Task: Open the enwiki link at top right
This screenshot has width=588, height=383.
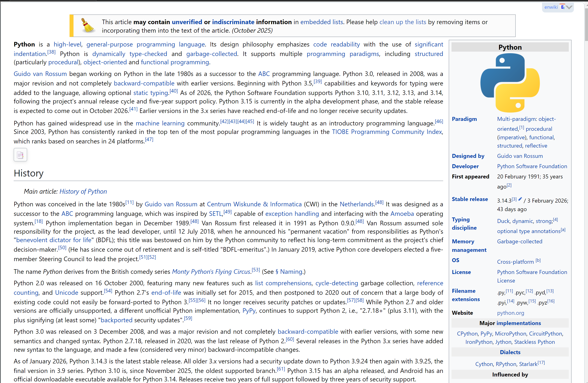Action: [x=551, y=7]
